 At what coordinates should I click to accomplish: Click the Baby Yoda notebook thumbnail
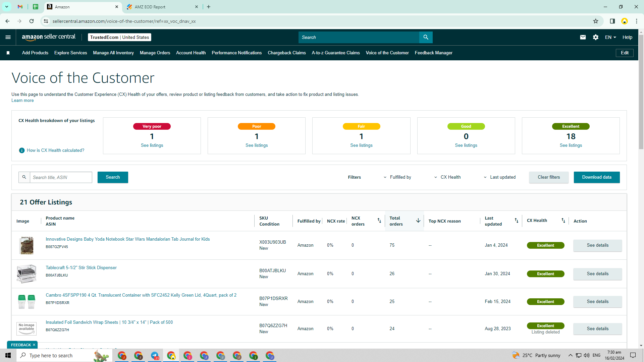coord(27,245)
